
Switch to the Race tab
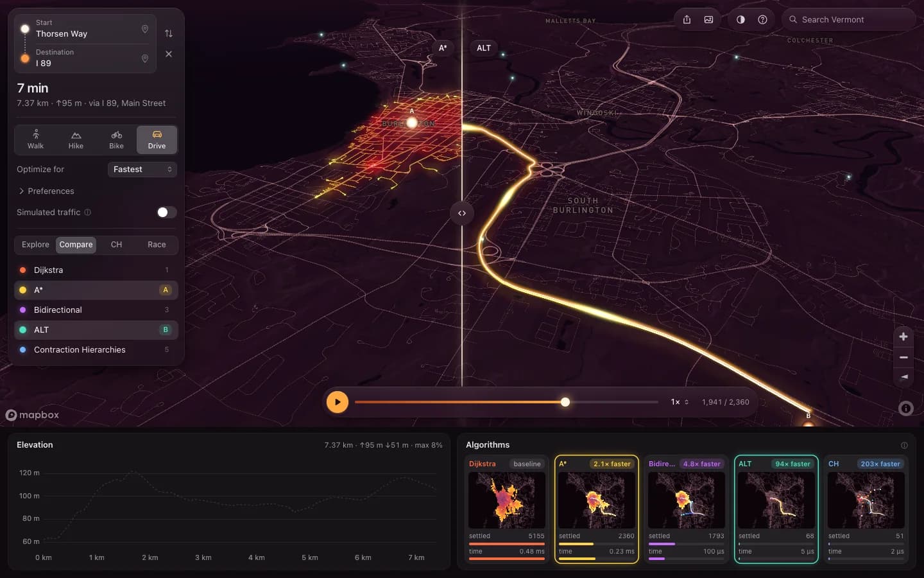157,245
